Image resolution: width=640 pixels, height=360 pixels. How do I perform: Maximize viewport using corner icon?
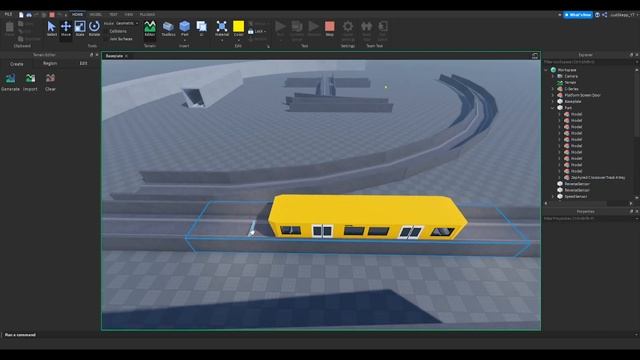pyautogui.click(x=535, y=56)
